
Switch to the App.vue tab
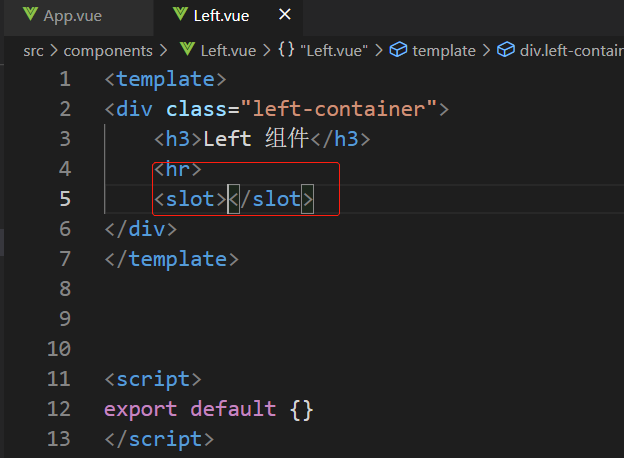73,16
